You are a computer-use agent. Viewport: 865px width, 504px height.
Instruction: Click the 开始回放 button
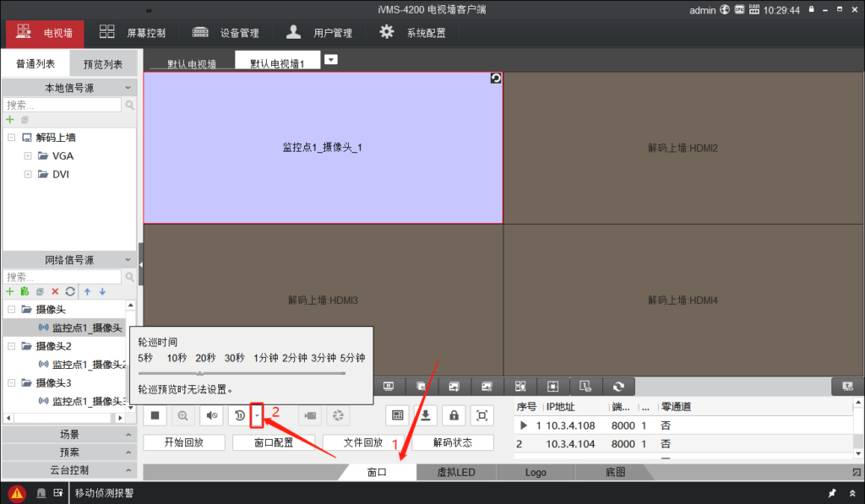(183, 442)
